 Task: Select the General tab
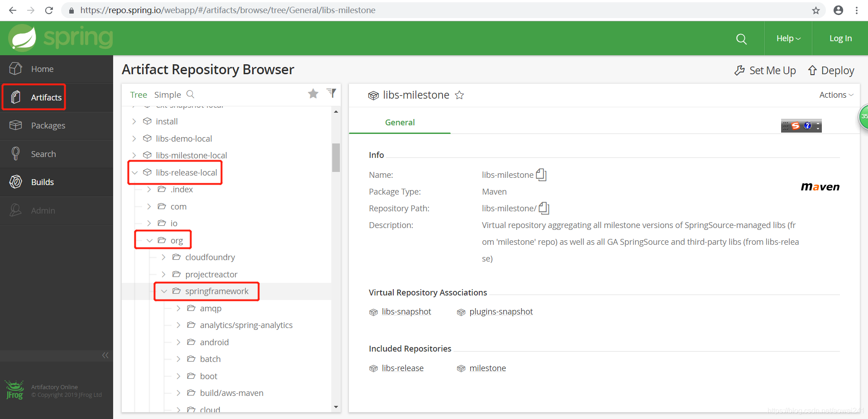click(x=400, y=122)
